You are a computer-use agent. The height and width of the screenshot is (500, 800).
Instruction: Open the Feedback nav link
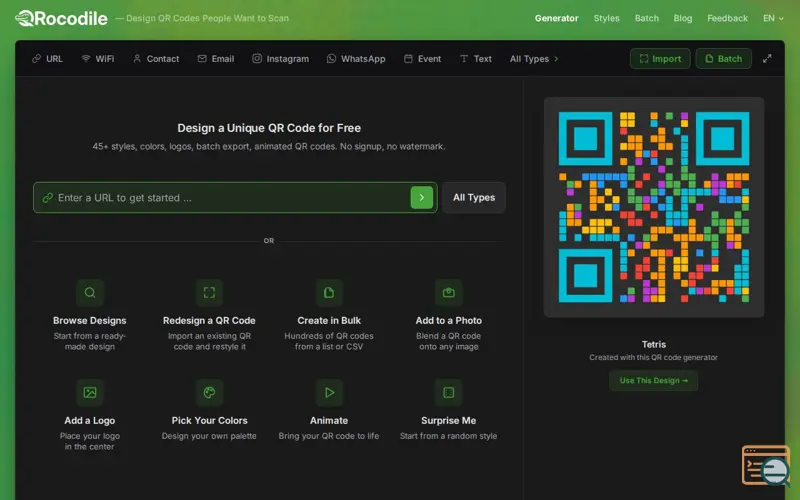728,18
